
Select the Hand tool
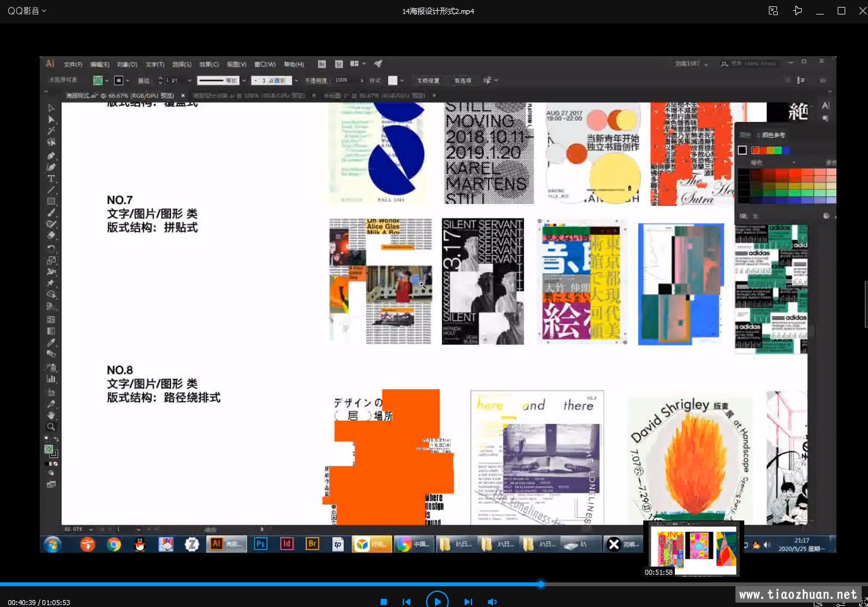tap(51, 415)
